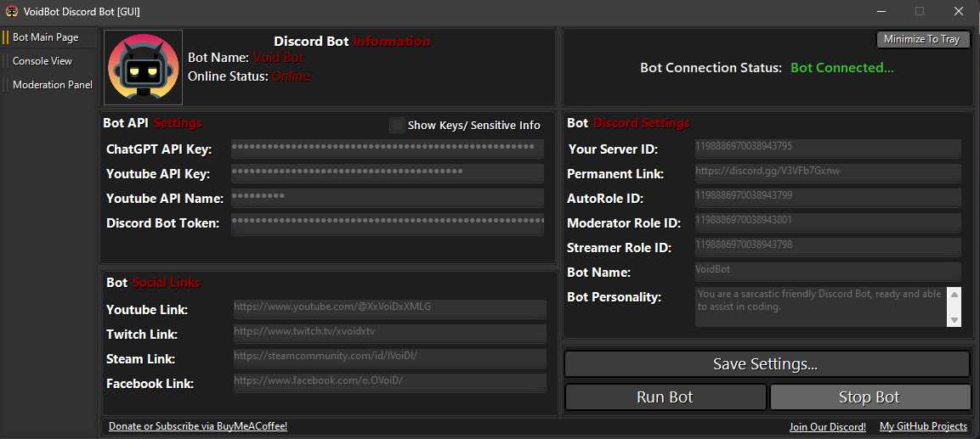Image resolution: width=980 pixels, height=439 pixels.
Task: Click the VoidBot robot avatar image
Action: (x=143, y=67)
